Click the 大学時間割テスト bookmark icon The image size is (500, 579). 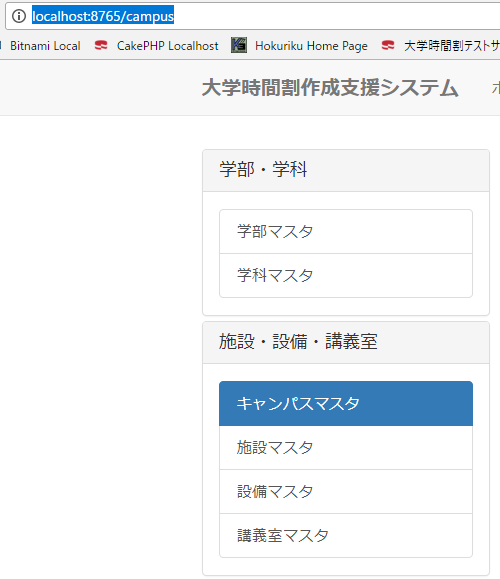388,45
